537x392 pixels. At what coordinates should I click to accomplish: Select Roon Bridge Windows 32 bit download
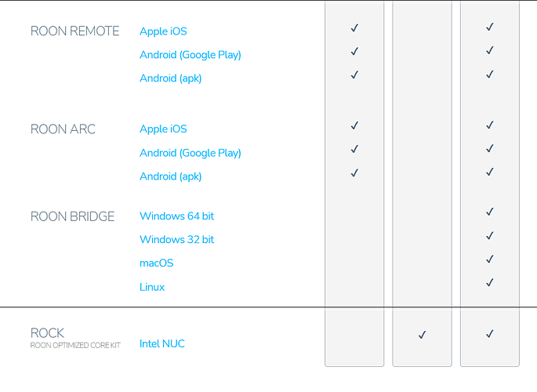[176, 239]
